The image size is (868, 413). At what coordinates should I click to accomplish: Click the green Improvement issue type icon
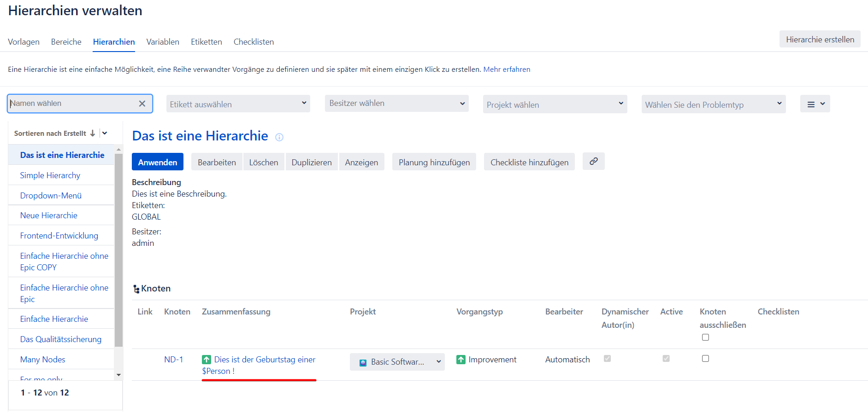pyautogui.click(x=461, y=360)
